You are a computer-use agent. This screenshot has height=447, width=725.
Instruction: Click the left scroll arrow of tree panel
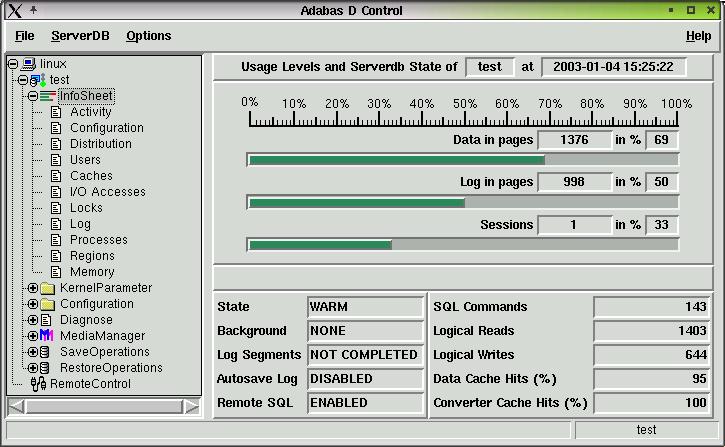[x=17, y=407]
